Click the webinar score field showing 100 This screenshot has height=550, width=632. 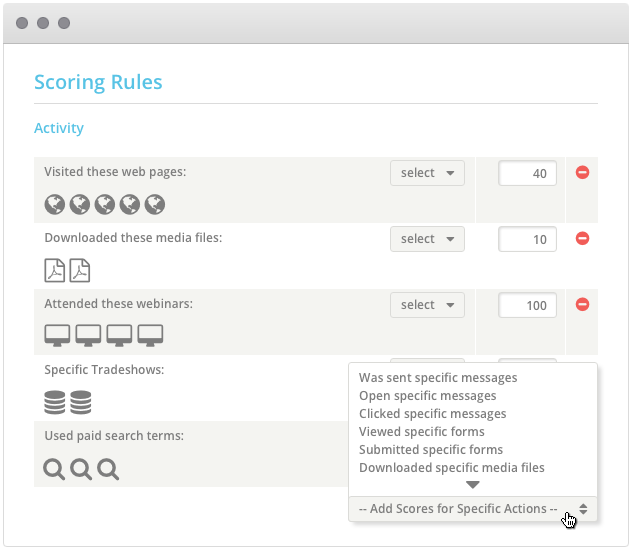click(527, 305)
